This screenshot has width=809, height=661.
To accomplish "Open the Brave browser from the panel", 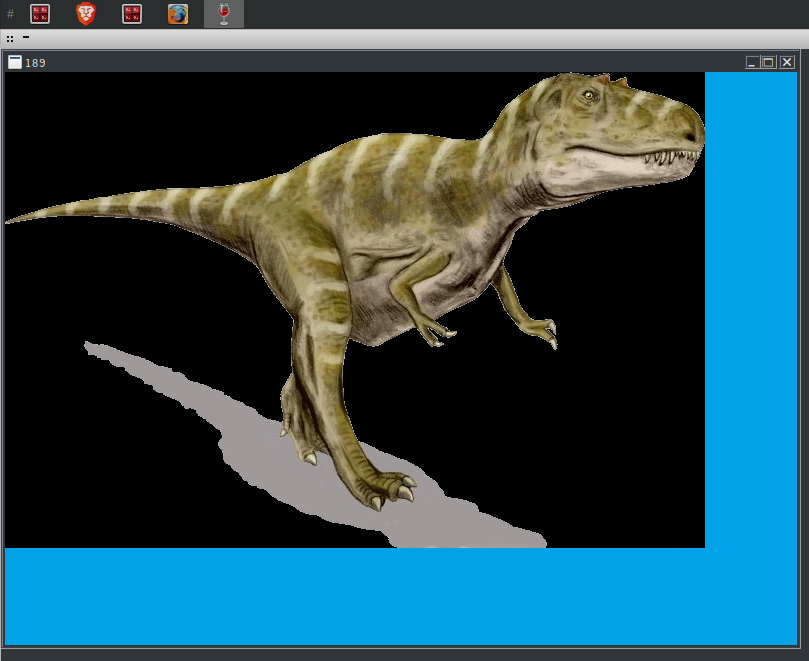I will coord(86,14).
